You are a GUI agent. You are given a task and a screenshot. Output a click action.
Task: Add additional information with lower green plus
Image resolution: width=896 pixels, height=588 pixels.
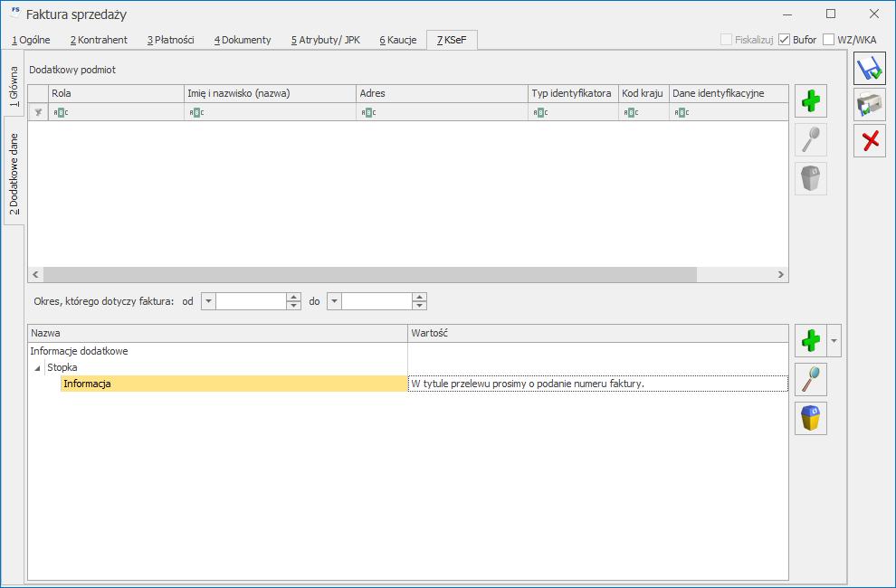coord(810,341)
